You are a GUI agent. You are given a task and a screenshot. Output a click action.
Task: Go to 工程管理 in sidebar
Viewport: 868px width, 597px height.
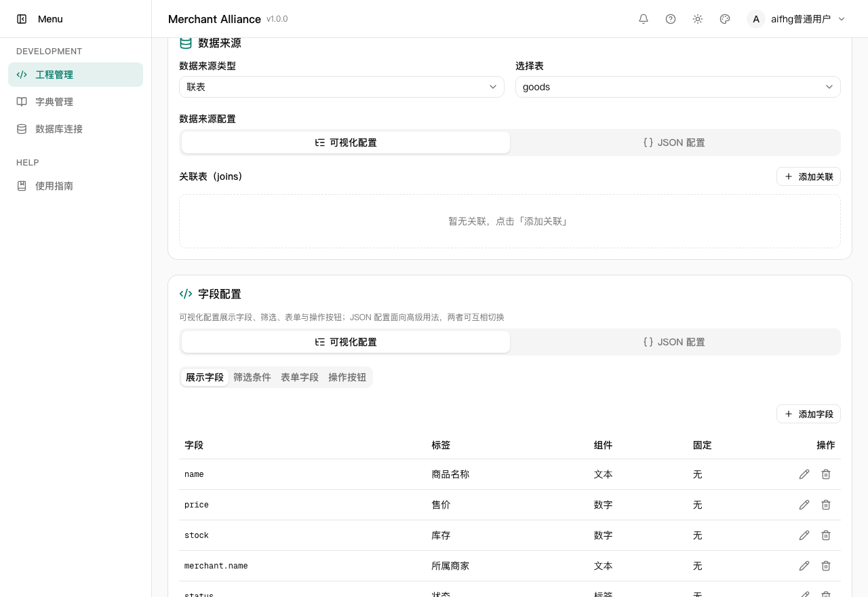75,75
